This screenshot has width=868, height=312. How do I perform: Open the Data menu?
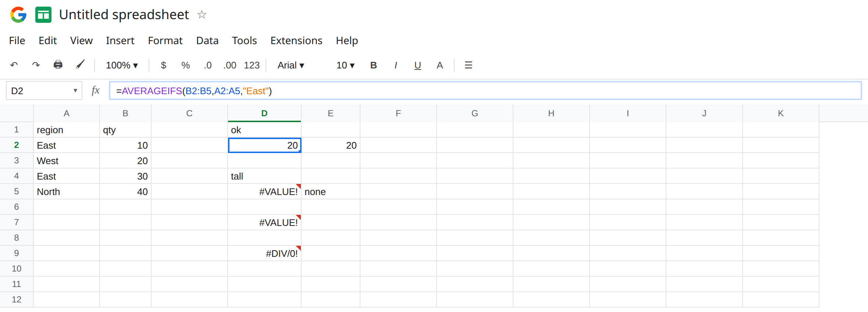pos(207,40)
